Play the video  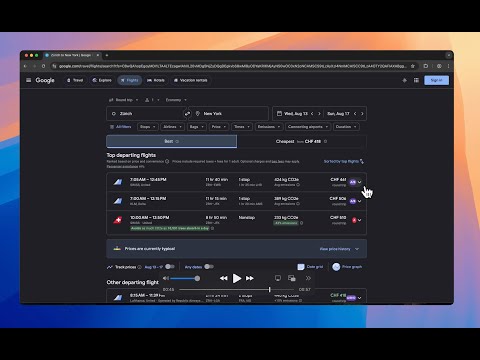(x=237, y=278)
